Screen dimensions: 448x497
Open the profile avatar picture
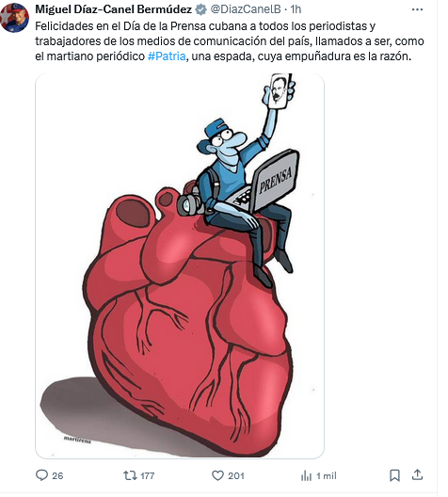pyautogui.click(x=15, y=18)
